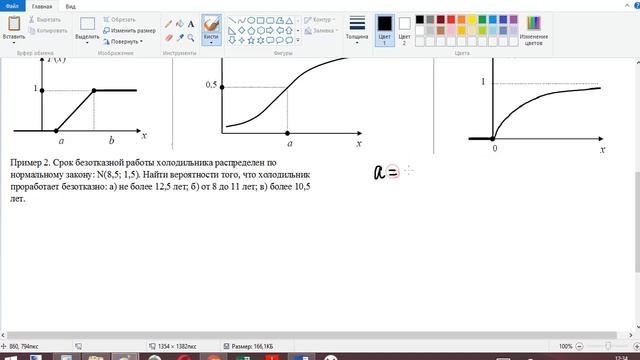Choose the Down arrow shape

pyautogui.click(x=232, y=40)
